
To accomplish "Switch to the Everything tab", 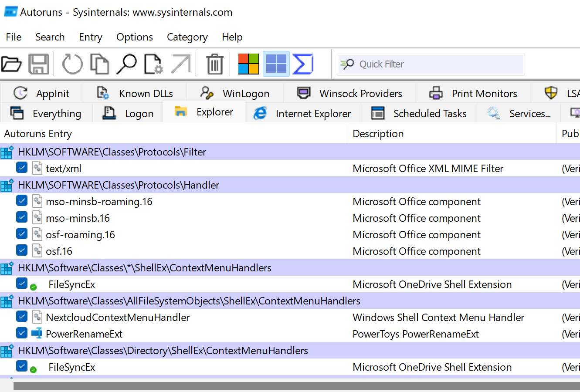I will [x=46, y=113].
